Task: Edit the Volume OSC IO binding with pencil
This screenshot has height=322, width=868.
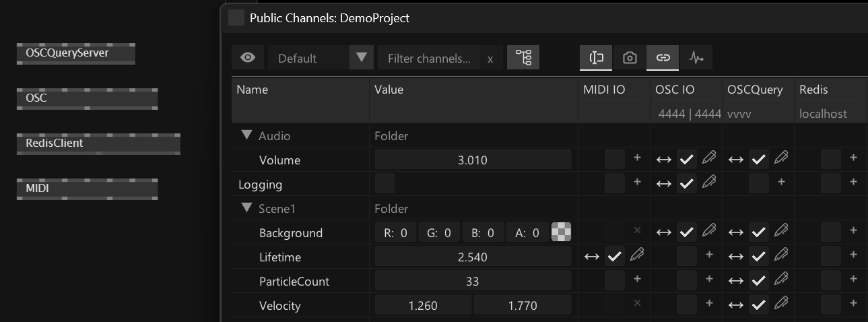Action: 708,159
